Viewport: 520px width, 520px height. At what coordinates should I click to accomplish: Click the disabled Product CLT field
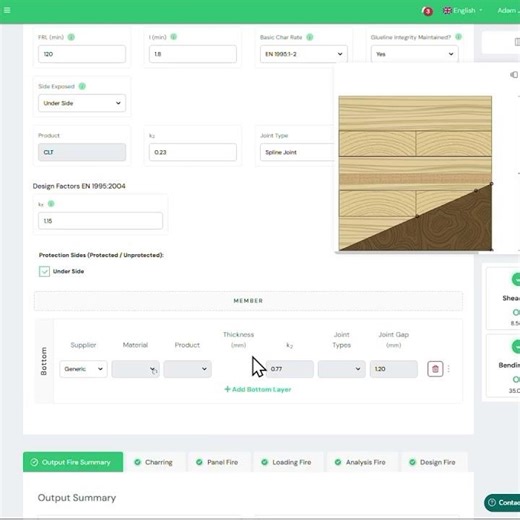click(x=82, y=152)
